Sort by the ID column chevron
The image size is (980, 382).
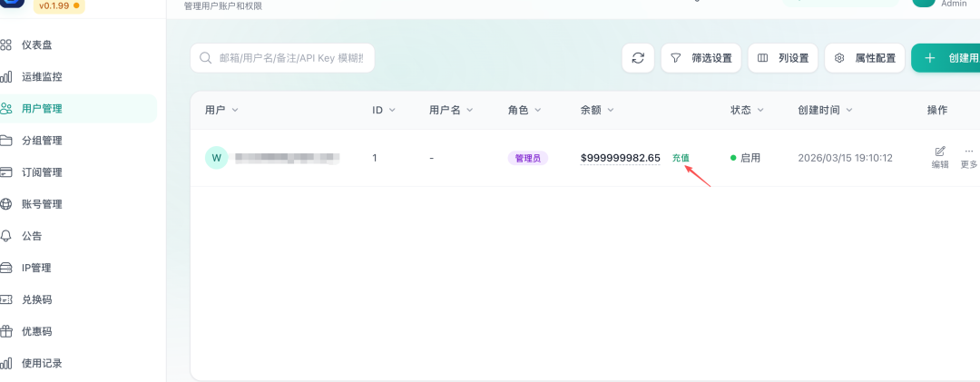coord(393,110)
